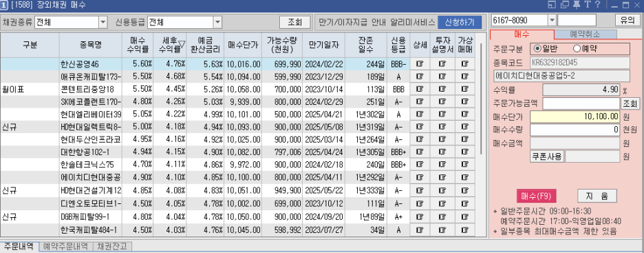Image resolution: width=644 pixels, height=253 pixels.
Task: Open the font size T icon
Action: 588,5
